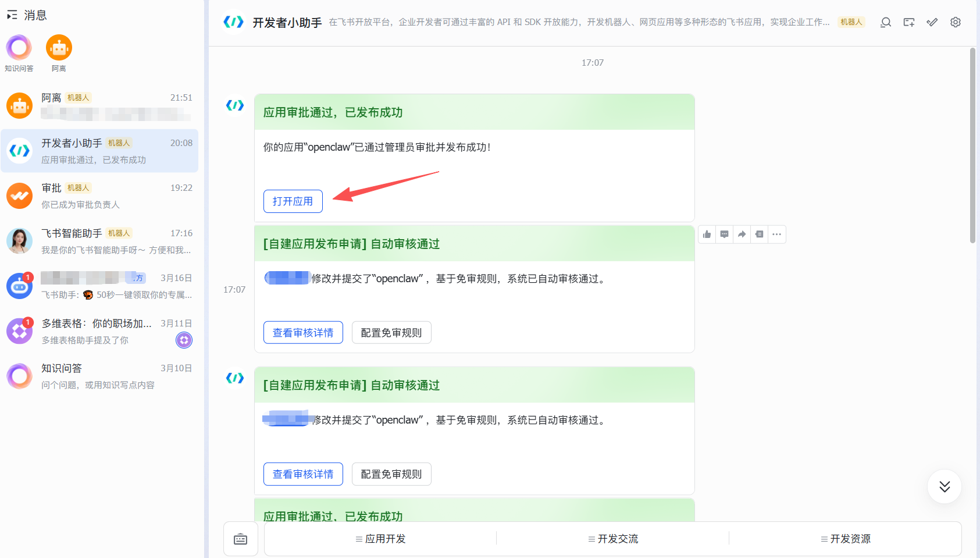Search in chat using the magnifier icon
Image resolution: width=980 pixels, height=558 pixels.
[886, 22]
